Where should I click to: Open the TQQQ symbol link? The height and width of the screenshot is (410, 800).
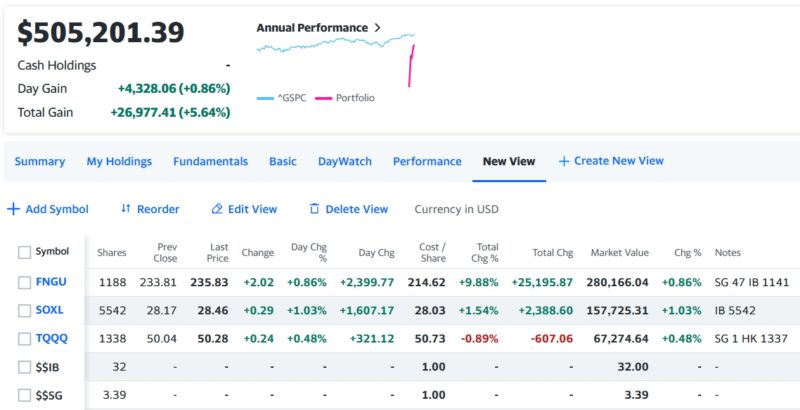[51, 339]
